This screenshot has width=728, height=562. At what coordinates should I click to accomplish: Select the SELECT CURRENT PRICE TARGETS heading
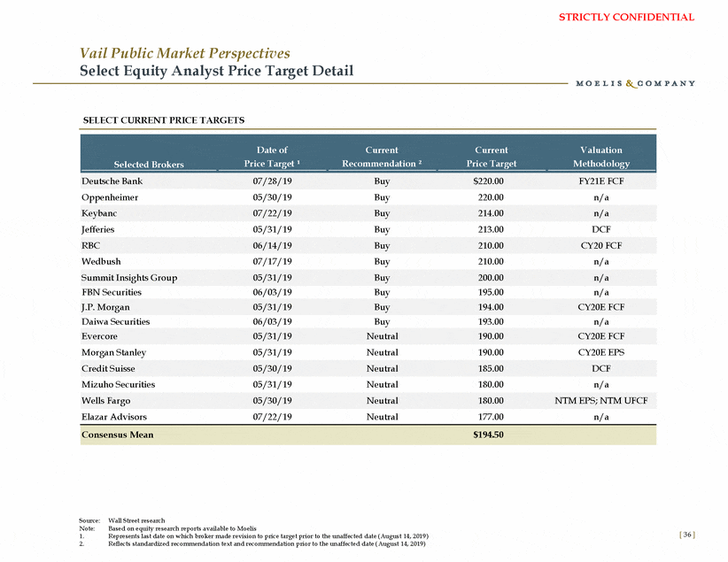(x=164, y=120)
